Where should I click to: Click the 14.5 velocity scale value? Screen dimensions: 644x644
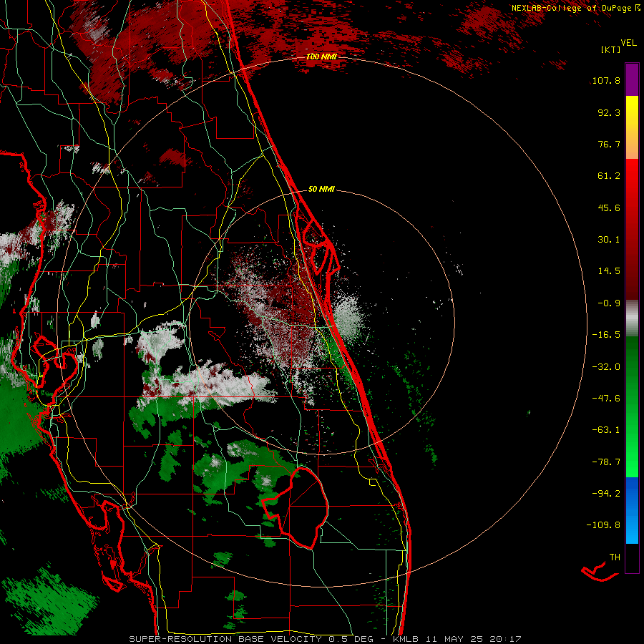coord(609,271)
